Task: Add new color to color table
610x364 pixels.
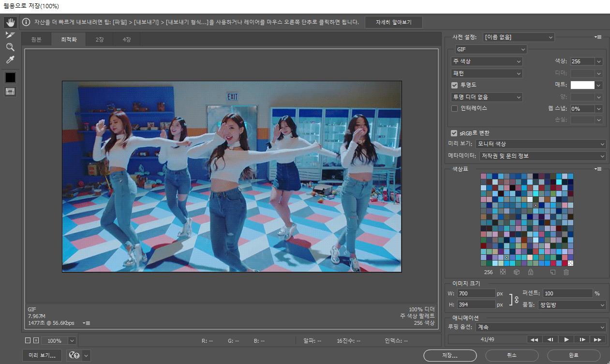Action: (553, 272)
